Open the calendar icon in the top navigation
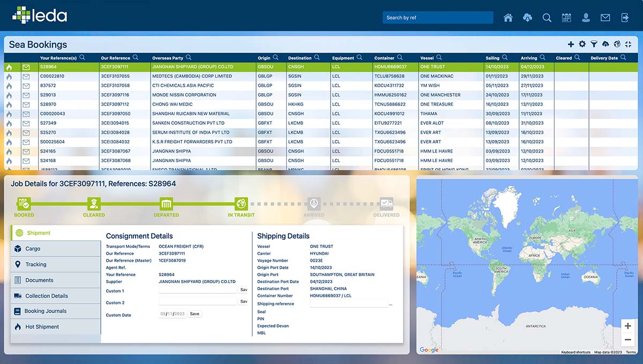This screenshot has width=643, height=364. 566,17
